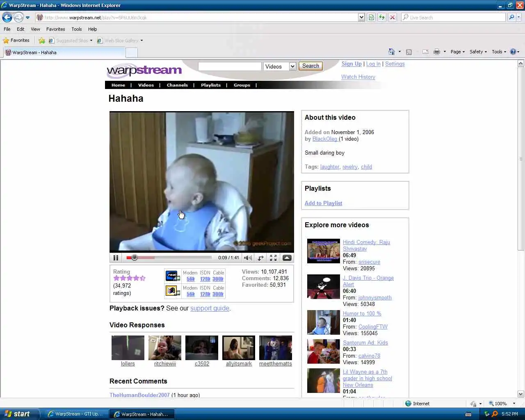The height and width of the screenshot is (420, 525).
Task: Open the Log In link
Action: (373, 64)
